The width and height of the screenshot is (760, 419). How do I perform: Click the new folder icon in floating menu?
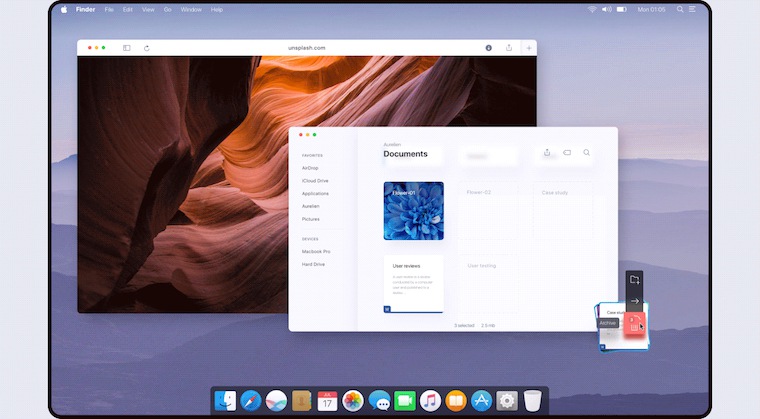pyautogui.click(x=634, y=280)
